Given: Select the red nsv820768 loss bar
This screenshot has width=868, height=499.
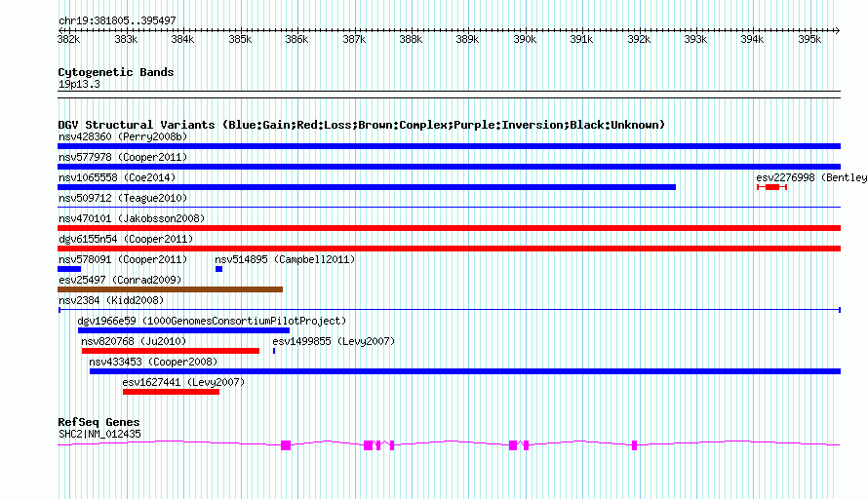Looking at the screenshot, I should click(x=171, y=351).
